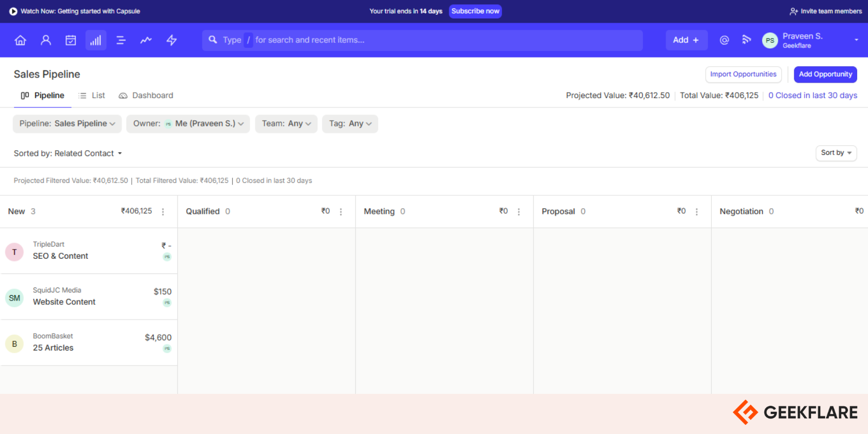Switch to the Dashboard view tab
This screenshot has width=868, height=434.
pyautogui.click(x=146, y=95)
